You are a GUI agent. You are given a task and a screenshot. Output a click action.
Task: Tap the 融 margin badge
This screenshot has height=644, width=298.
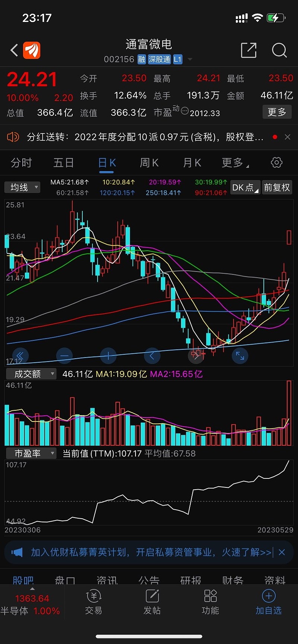click(x=142, y=59)
